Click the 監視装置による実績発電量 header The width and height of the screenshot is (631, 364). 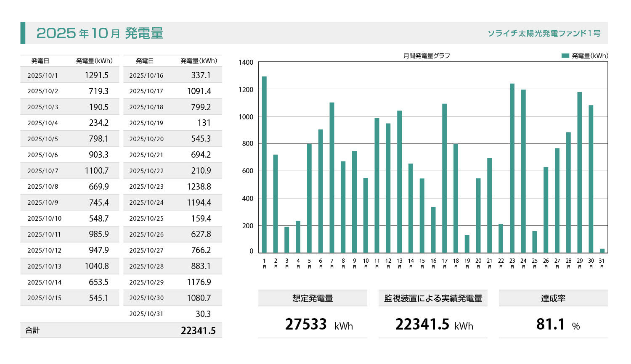pyautogui.click(x=433, y=298)
